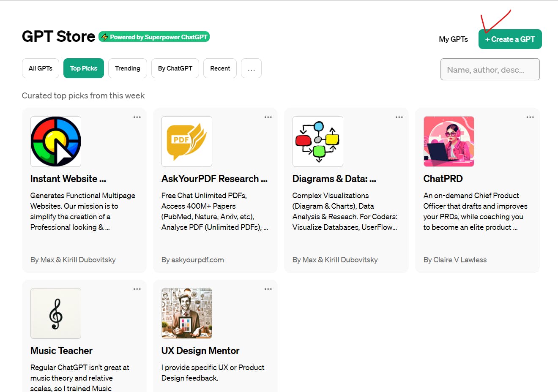Click the 'Complex Visualizations' description text
The image size is (558, 392).
345,211
